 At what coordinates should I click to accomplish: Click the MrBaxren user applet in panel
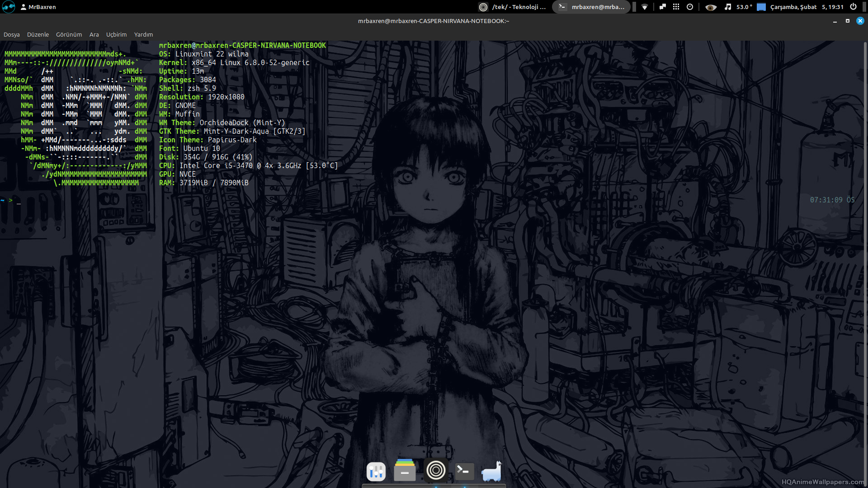tap(38, 7)
